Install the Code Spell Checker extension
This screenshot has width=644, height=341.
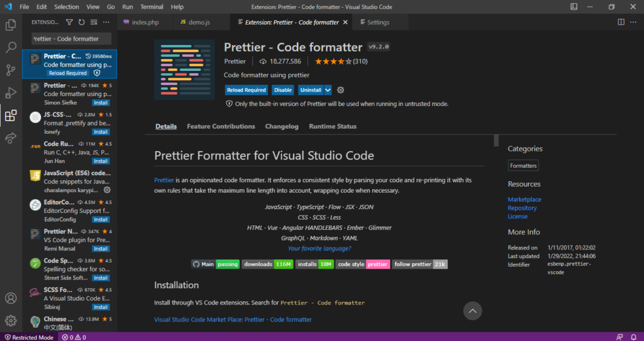[x=101, y=278]
